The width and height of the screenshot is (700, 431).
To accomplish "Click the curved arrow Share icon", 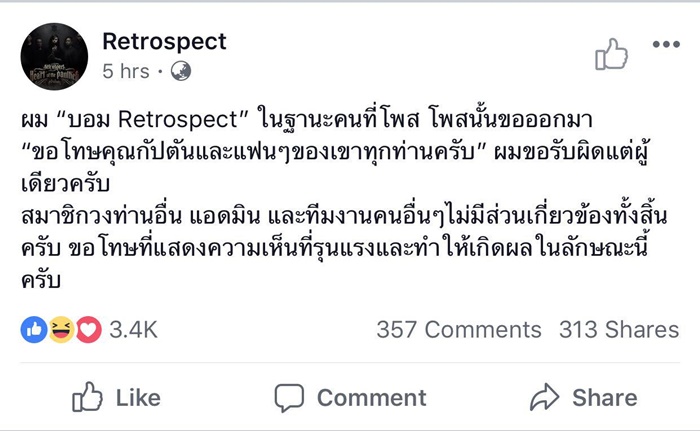I will (x=544, y=397).
